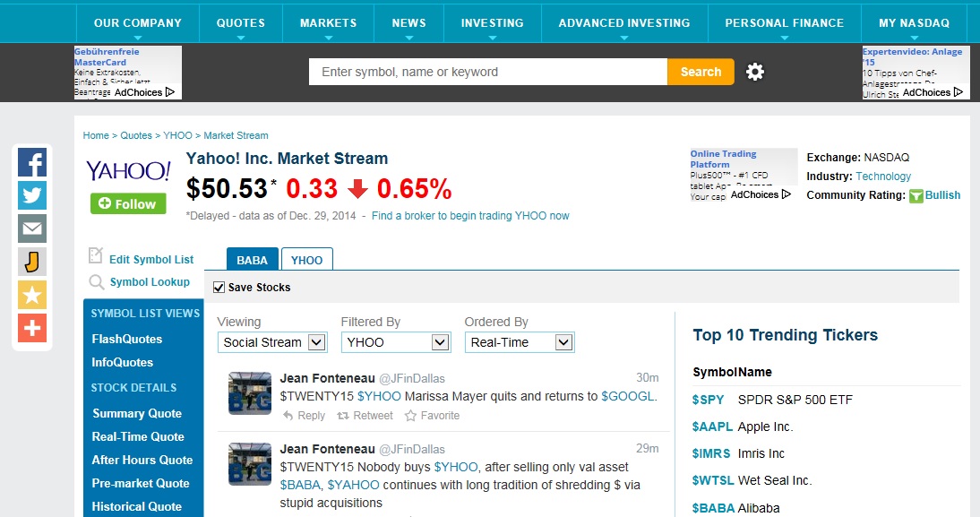The width and height of the screenshot is (980, 517).
Task: Click the Market Stream breadcrumb link
Action: click(236, 135)
